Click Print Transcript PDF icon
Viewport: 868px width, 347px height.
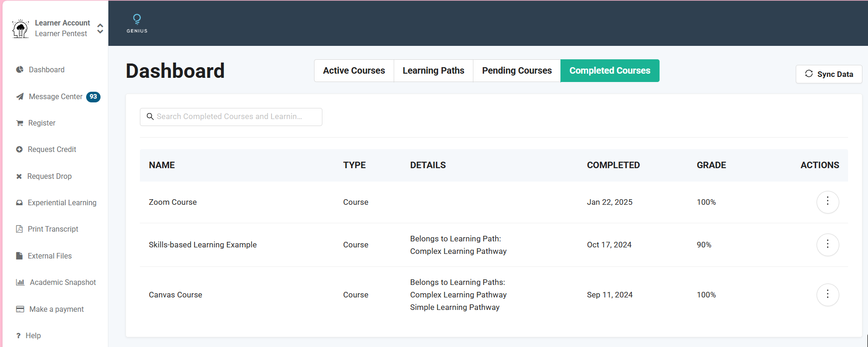tap(19, 229)
